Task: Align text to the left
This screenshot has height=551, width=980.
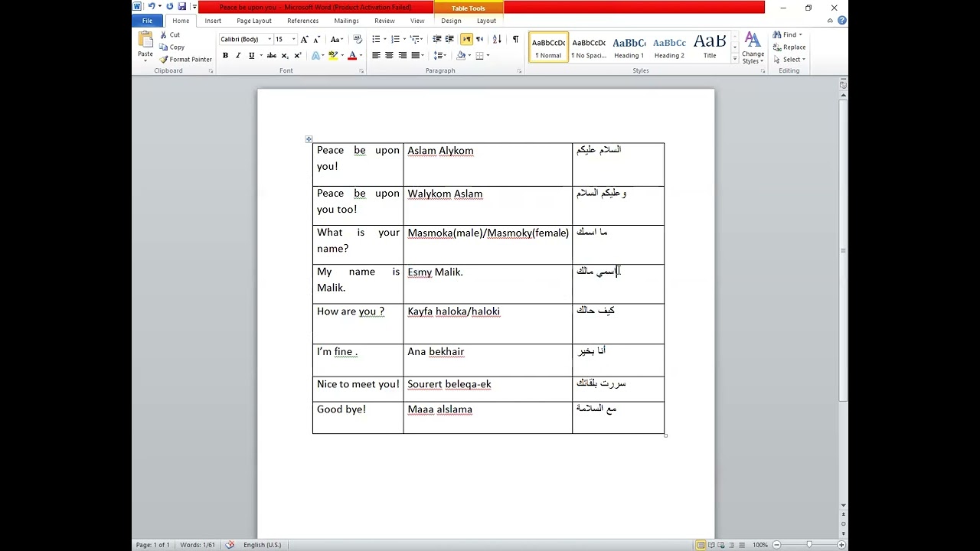Action: click(376, 55)
